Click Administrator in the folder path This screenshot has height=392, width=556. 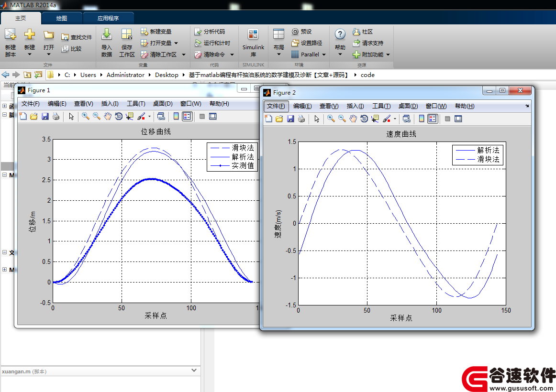tap(125, 75)
